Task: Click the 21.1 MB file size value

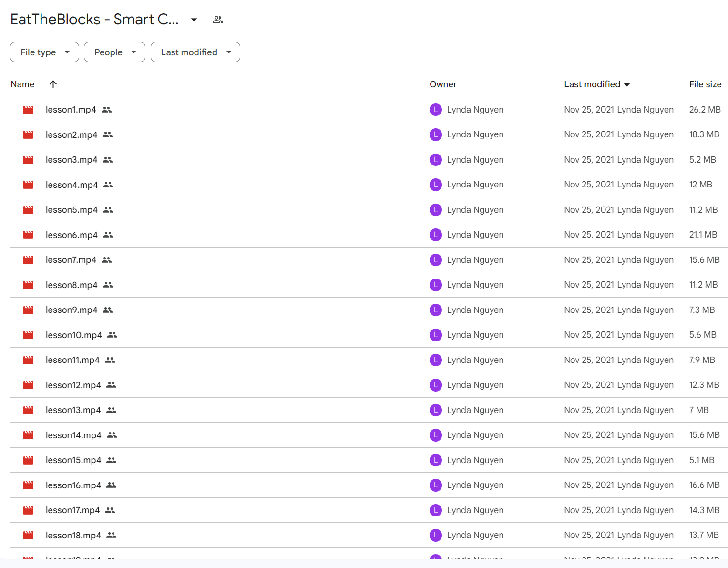Action: (703, 235)
